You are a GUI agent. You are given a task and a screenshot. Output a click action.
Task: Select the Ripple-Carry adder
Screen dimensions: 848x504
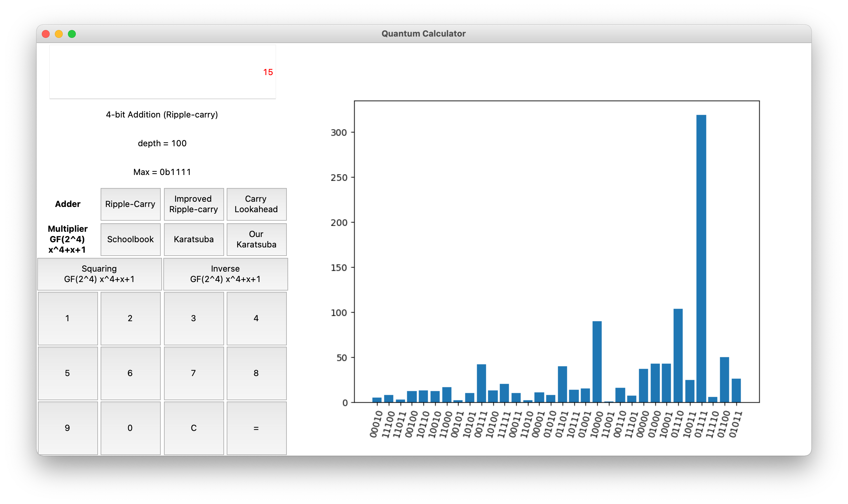(130, 204)
